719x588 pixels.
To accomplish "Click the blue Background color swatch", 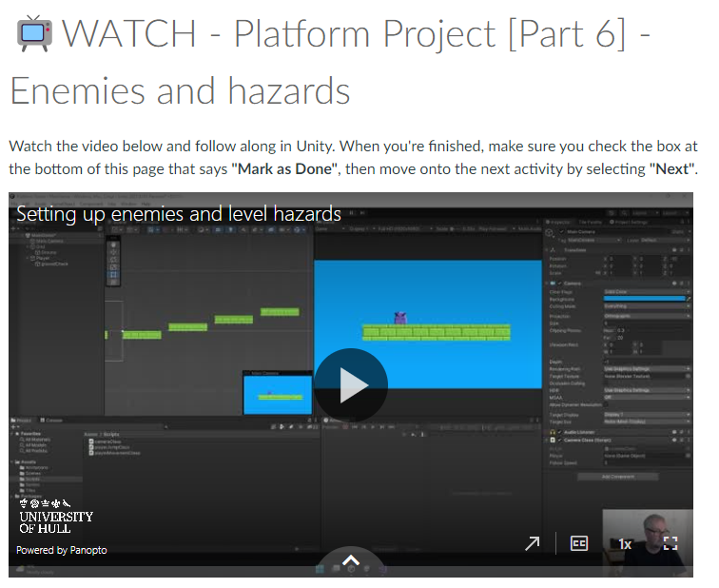I will click(643, 299).
